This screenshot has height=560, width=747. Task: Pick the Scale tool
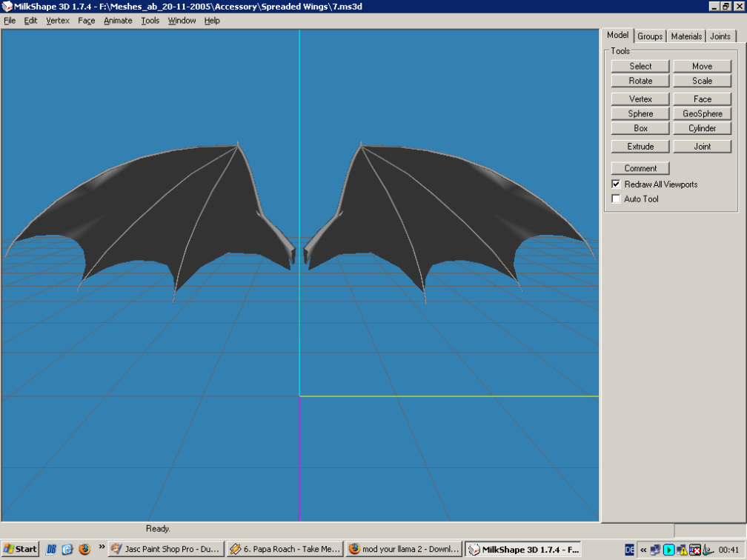(x=703, y=81)
